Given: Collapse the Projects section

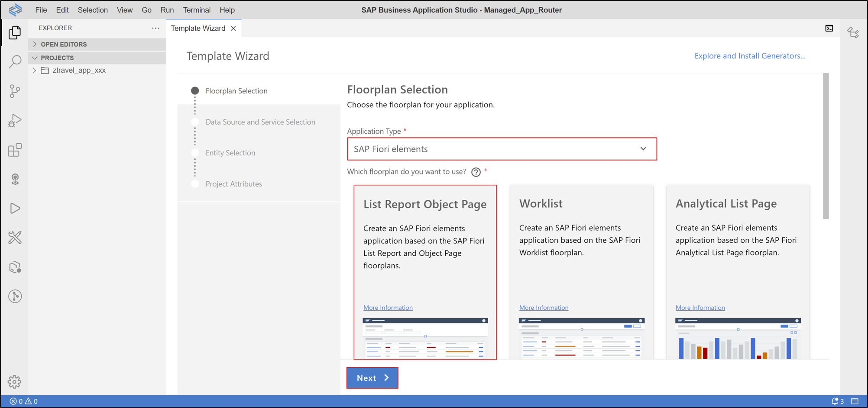Looking at the screenshot, I should 97,58.
